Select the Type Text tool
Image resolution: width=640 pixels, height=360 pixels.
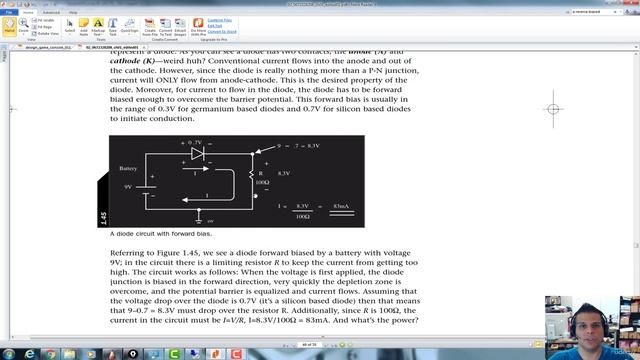113,27
